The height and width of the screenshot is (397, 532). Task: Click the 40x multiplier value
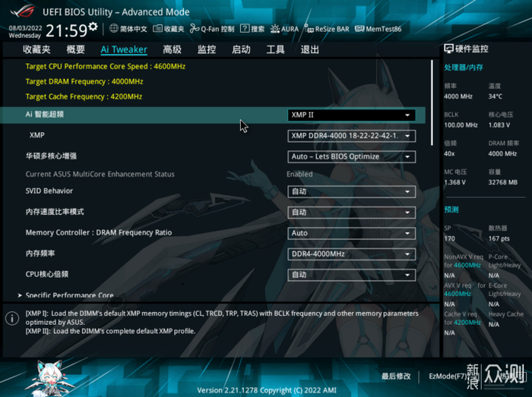point(449,154)
